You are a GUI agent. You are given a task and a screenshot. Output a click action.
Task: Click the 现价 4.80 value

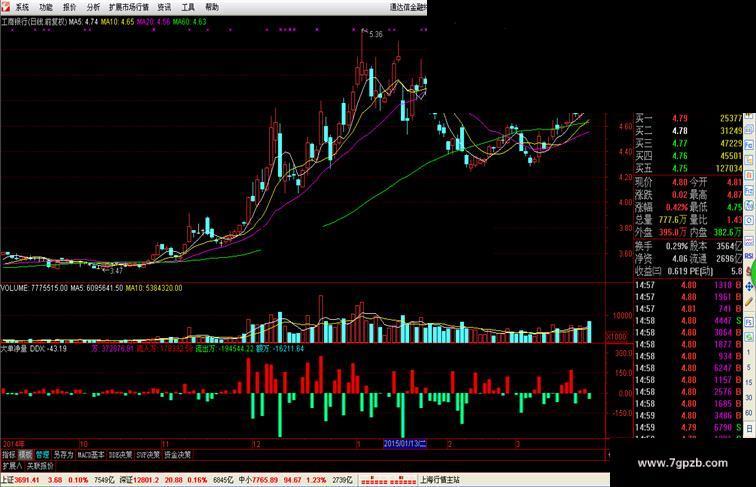pos(680,182)
